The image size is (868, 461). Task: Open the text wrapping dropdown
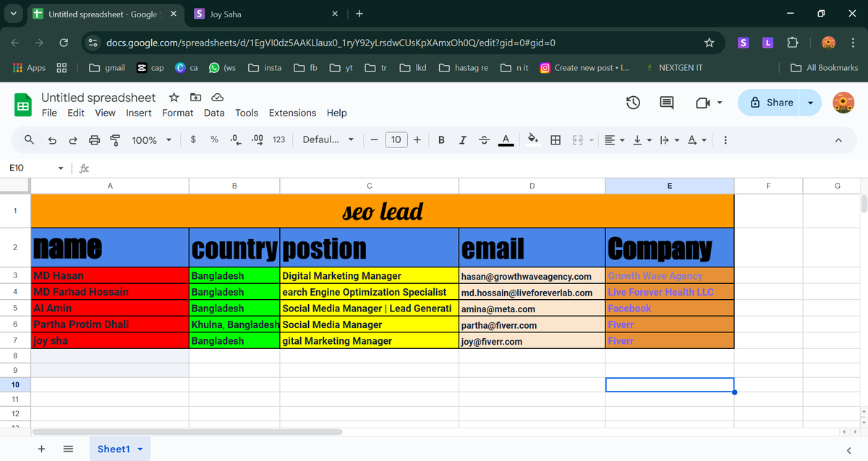[668, 140]
